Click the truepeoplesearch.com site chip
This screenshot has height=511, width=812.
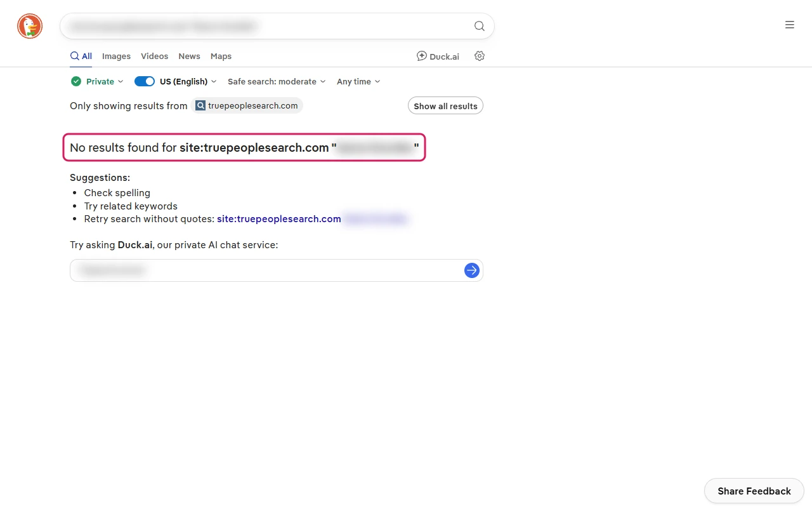[x=247, y=105]
